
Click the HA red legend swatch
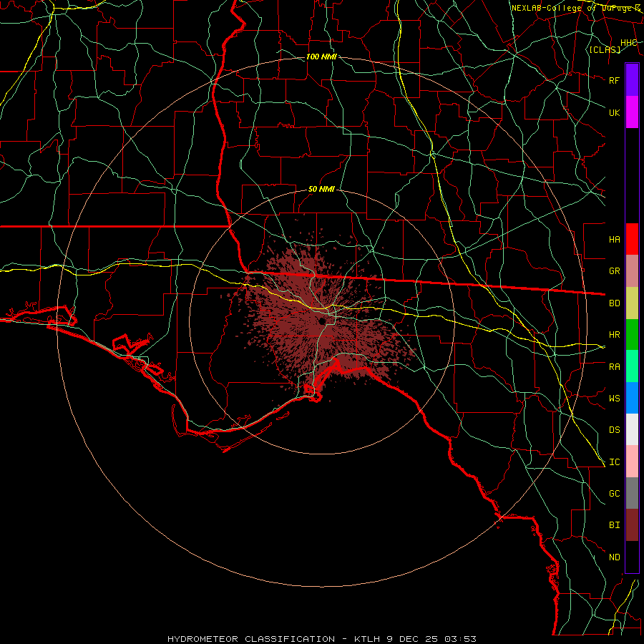pyautogui.click(x=632, y=239)
